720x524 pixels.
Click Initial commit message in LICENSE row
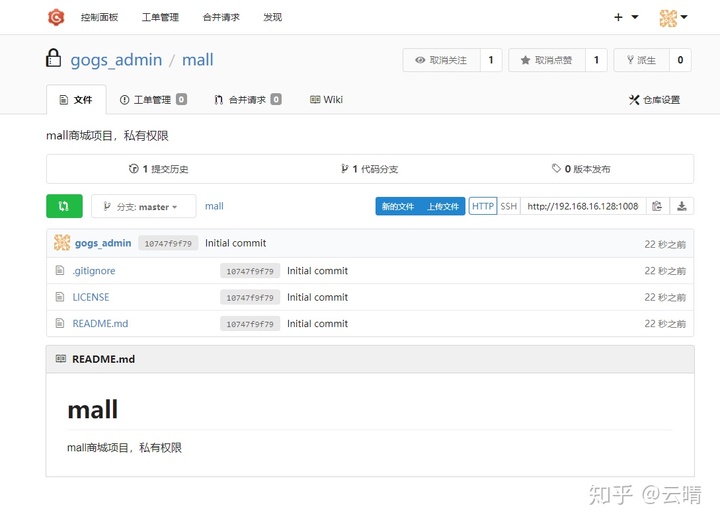(317, 297)
